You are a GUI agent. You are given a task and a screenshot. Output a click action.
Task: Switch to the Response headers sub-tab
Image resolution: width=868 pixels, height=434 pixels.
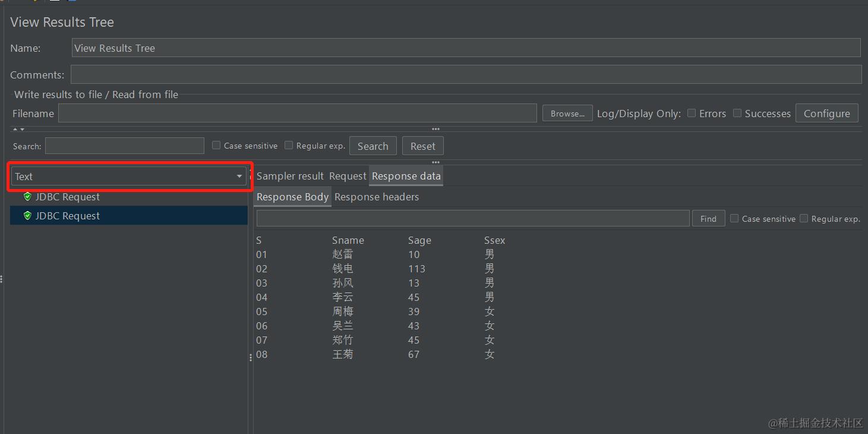(377, 197)
